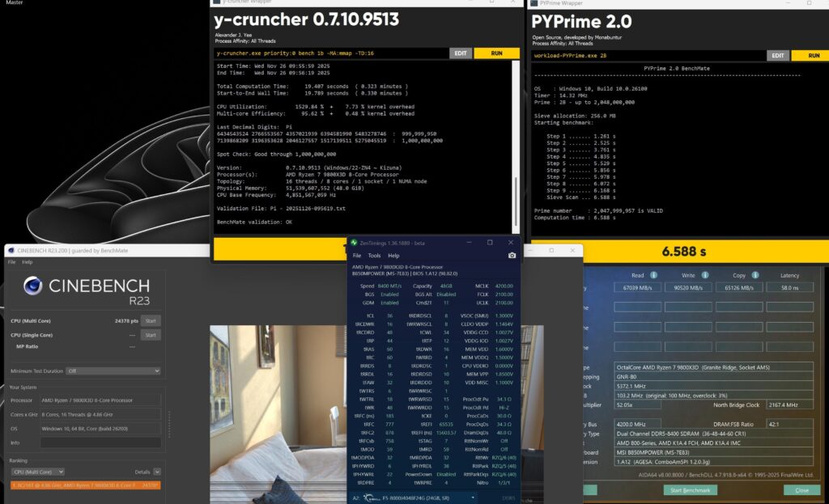Click the 5372.1 MHz CPU clock value
829x504 pixels.
(713, 386)
